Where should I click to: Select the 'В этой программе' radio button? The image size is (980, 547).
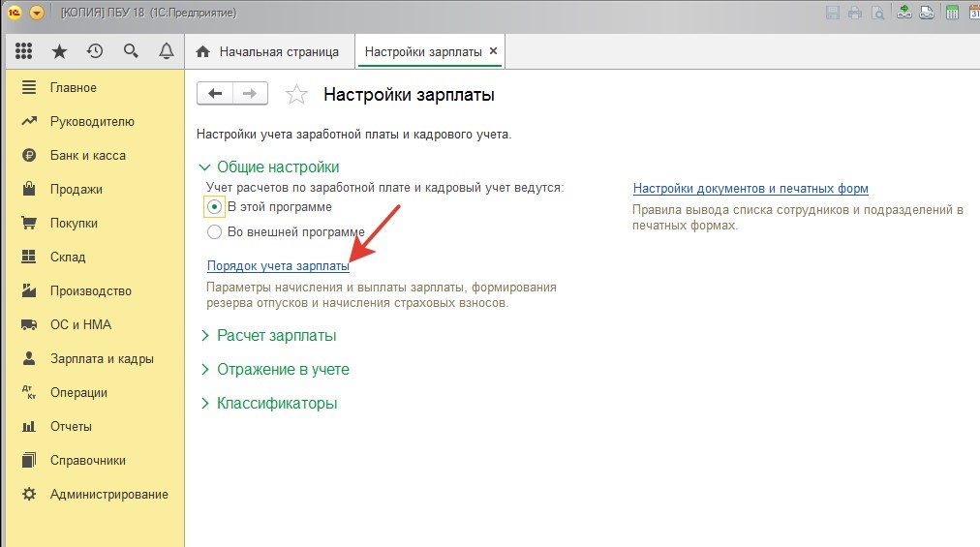click(214, 206)
